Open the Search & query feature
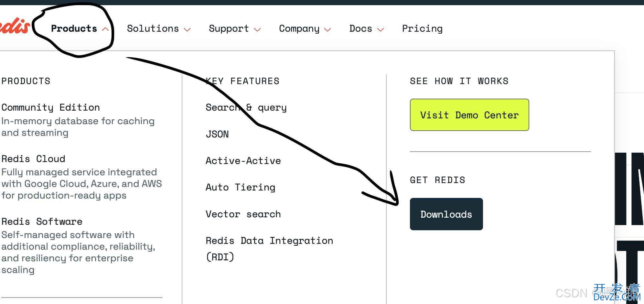The width and height of the screenshot is (644, 304). pos(246,107)
